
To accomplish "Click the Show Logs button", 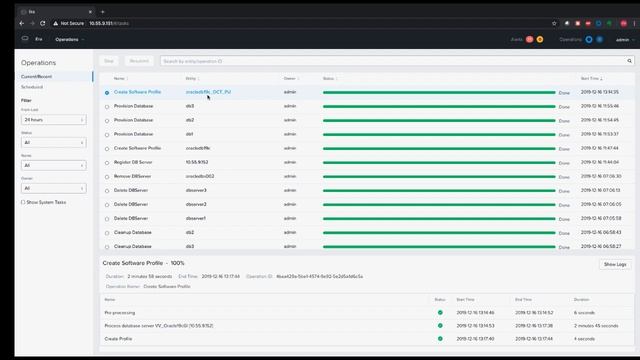I will click(x=615, y=264).
